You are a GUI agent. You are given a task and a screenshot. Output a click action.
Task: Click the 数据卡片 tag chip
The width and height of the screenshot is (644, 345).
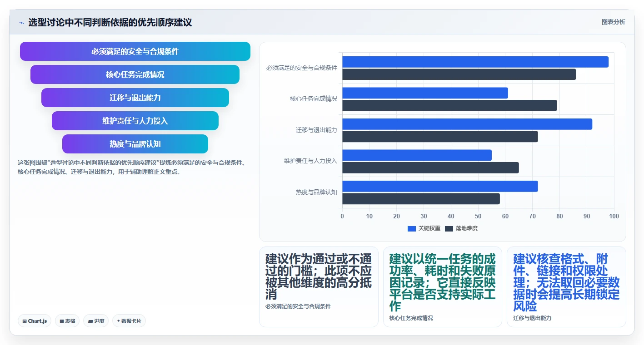click(x=129, y=321)
